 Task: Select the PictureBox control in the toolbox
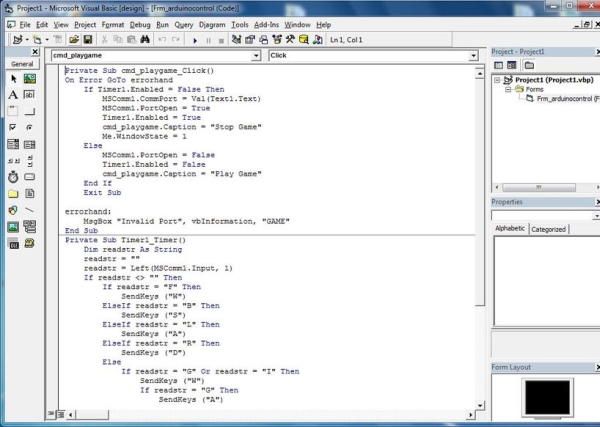click(x=29, y=79)
